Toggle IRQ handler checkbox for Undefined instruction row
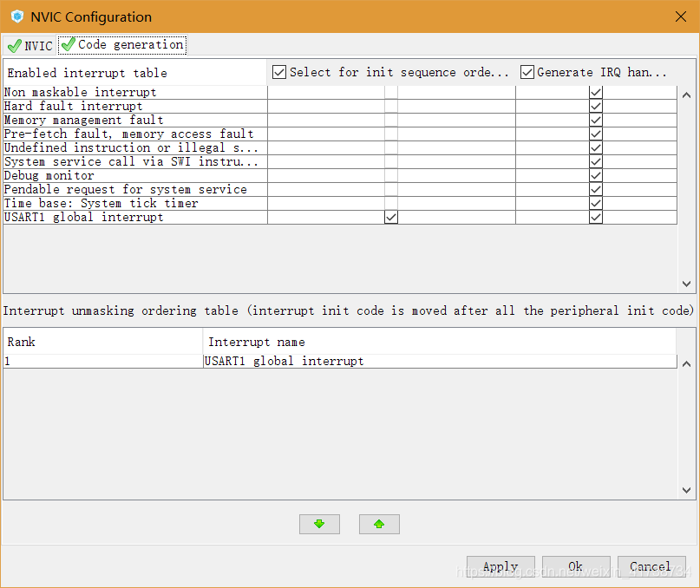This screenshot has height=588, width=700. click(x=596, y=147)
